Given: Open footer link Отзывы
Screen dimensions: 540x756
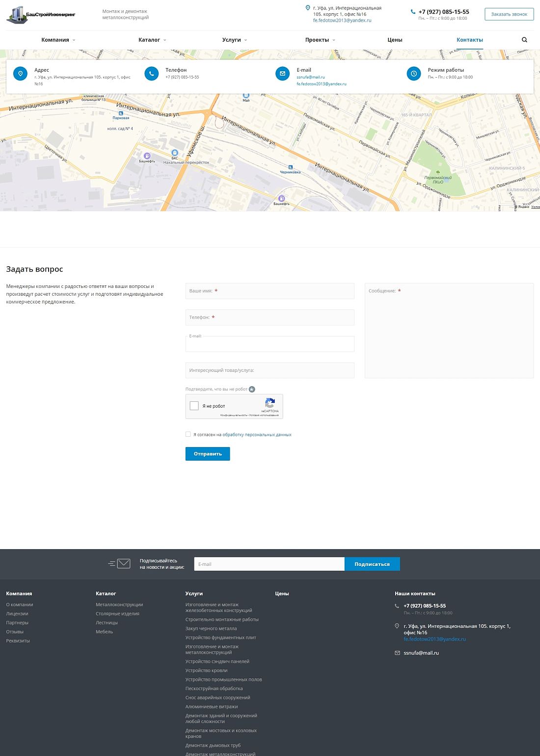Looking at the screenshot, I should coord(15,632).
